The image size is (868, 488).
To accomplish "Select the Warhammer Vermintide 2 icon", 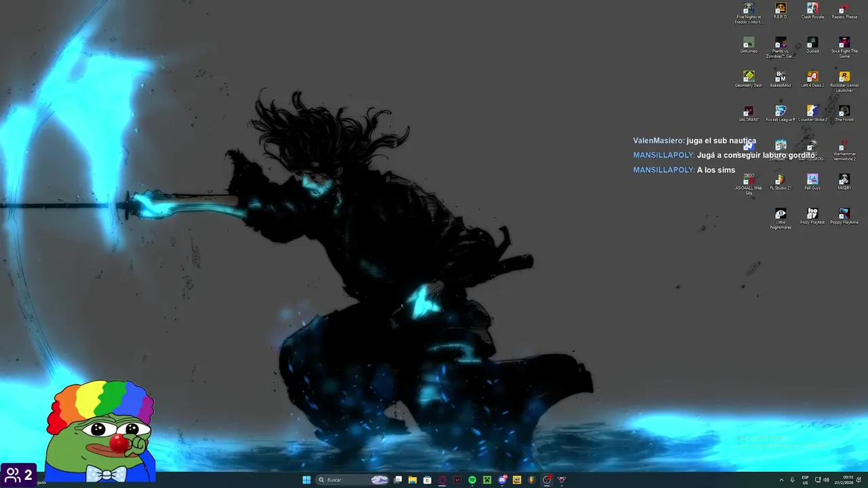I will pyautogui.click(x=844, y=150).
